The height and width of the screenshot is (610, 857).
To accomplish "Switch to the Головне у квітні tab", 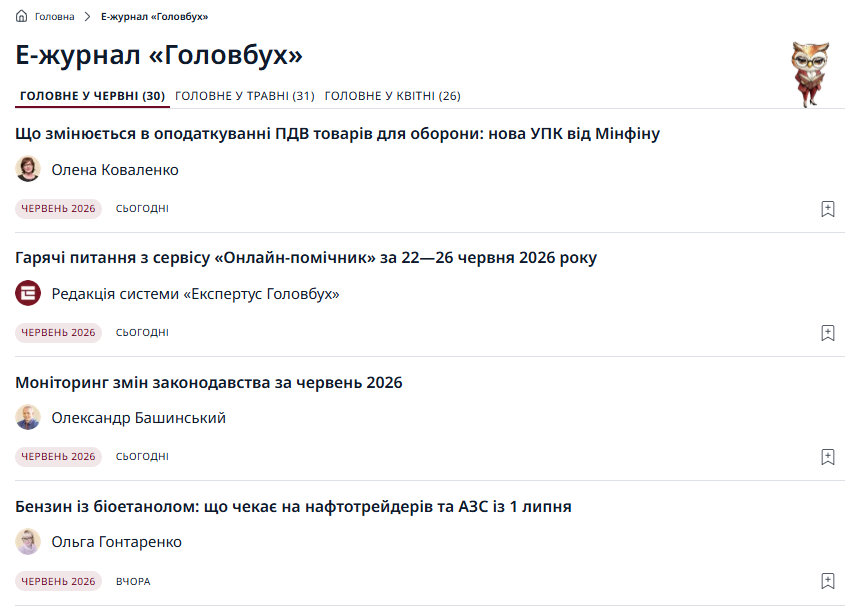I will pyautogui.click(x=392, y=96).
